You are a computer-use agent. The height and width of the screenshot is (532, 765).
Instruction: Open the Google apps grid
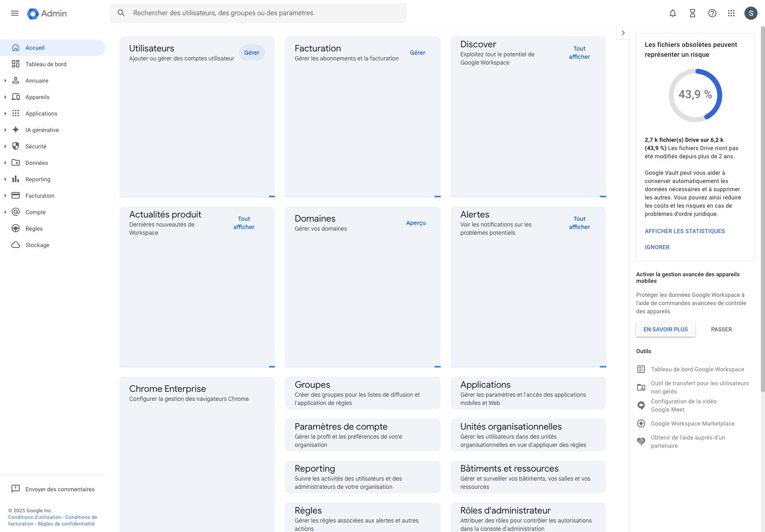(x=731, y=13)
